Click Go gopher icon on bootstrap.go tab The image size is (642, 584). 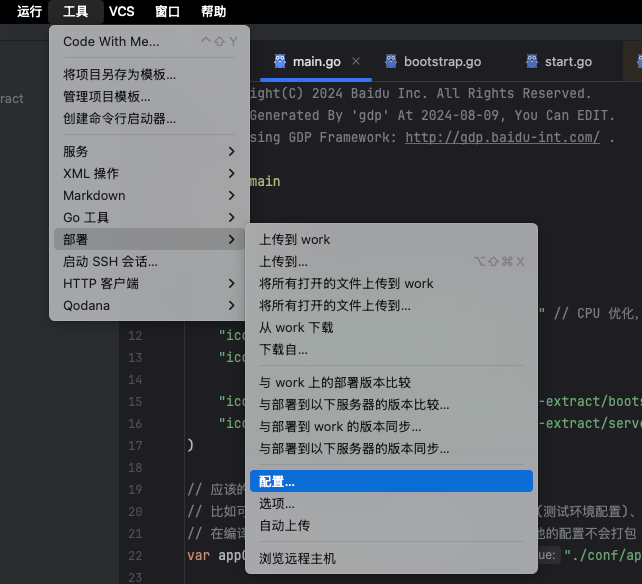(x=391, y=61)
